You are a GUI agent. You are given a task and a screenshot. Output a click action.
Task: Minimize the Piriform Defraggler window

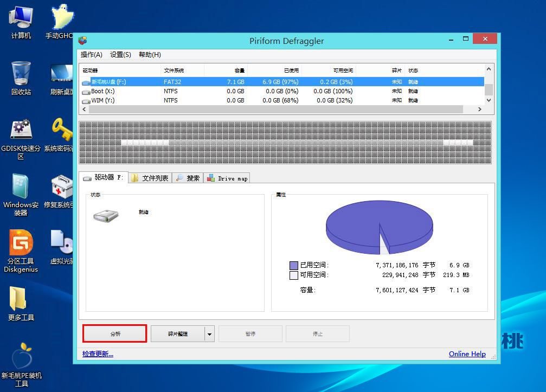(x=451, y=39)
